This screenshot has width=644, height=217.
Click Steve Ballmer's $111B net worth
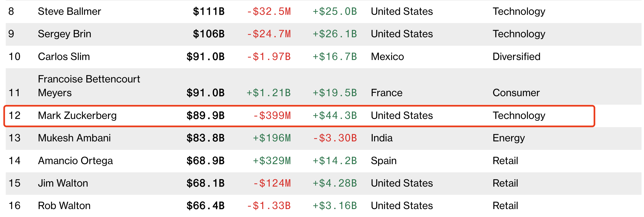tap(209, 12)
